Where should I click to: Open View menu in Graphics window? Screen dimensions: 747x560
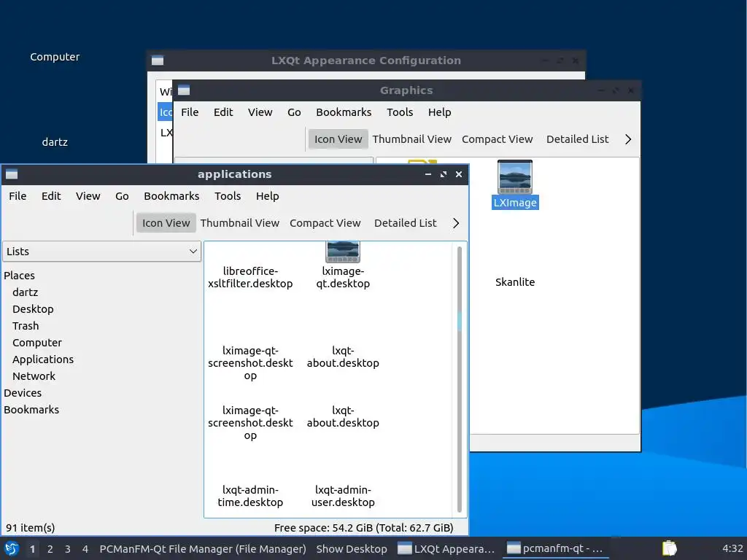coord(260,112)
